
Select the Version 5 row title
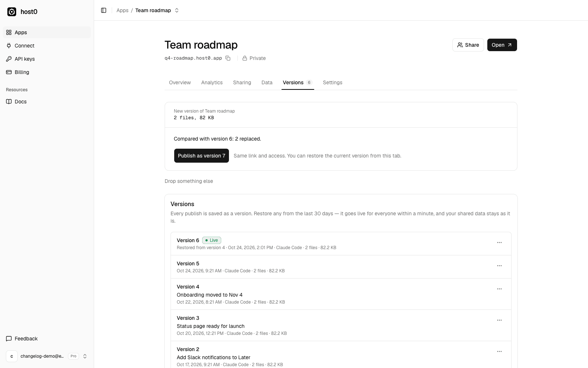click(188, 263)
